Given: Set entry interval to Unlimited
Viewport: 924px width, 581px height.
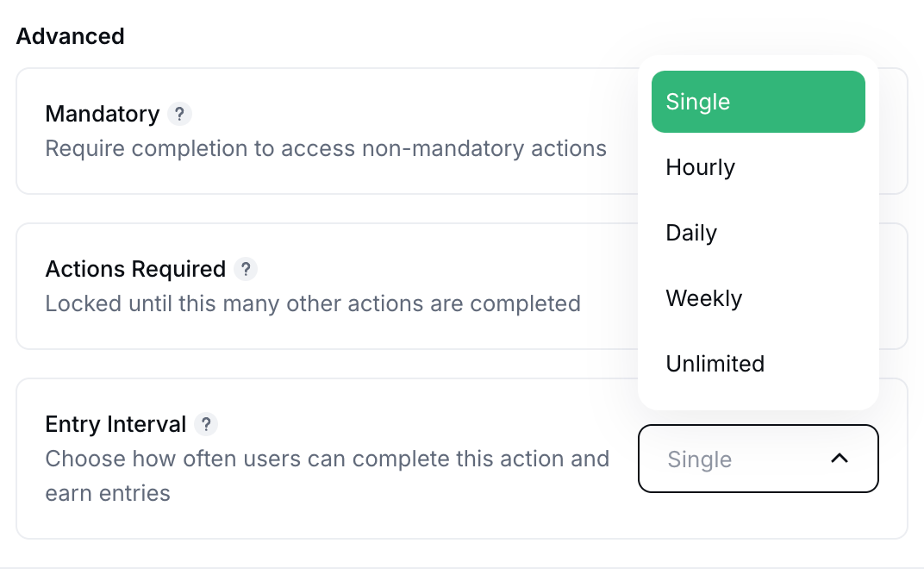Looking at the screenshot, I should coord(715,364).
